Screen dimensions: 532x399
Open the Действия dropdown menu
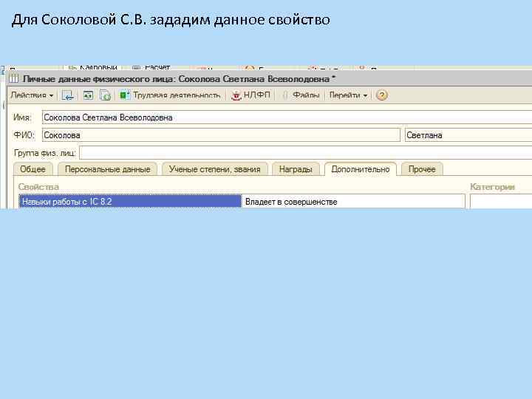[33, 95]
